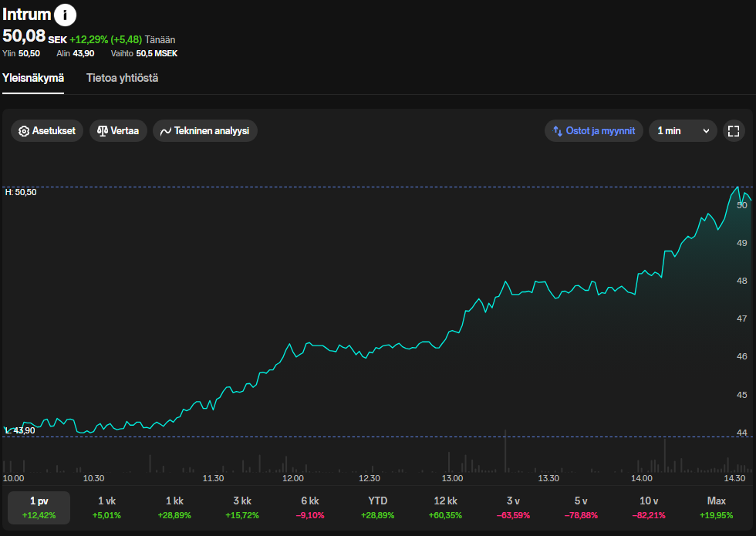Choose the 3 kk period
Screen dimensions: 756x536
tap(242, 507)
